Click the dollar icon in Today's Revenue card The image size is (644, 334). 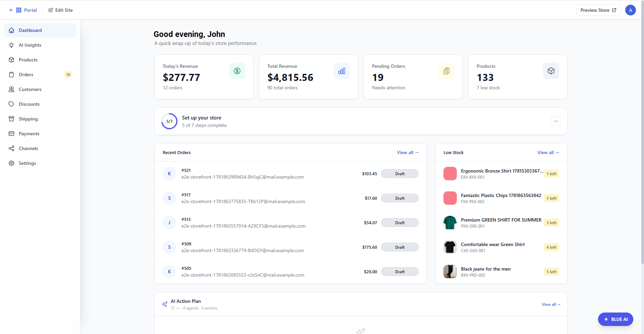coord(237,71)
